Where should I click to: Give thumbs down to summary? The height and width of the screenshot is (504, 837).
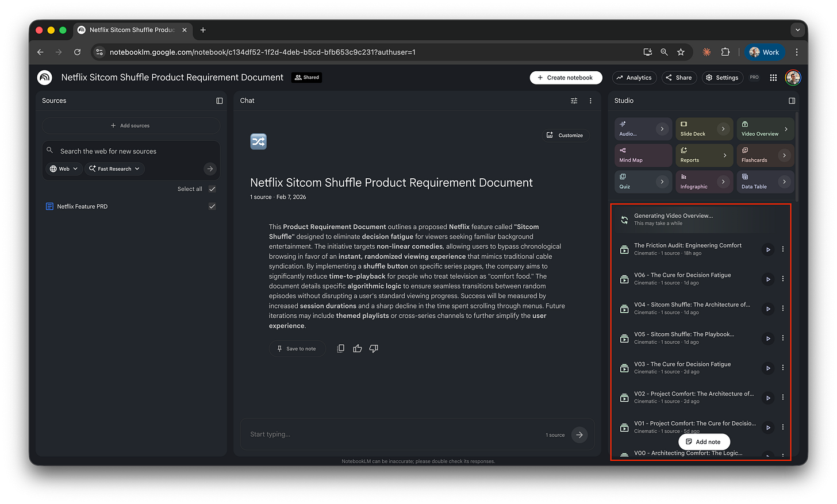374,348
